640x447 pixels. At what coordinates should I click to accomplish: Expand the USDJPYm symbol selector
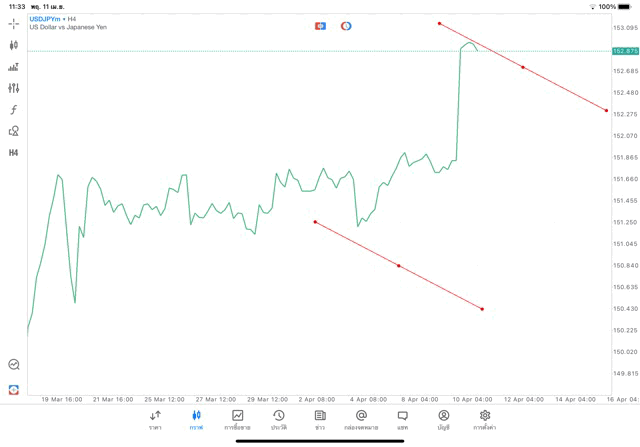[x=45, y=18]
